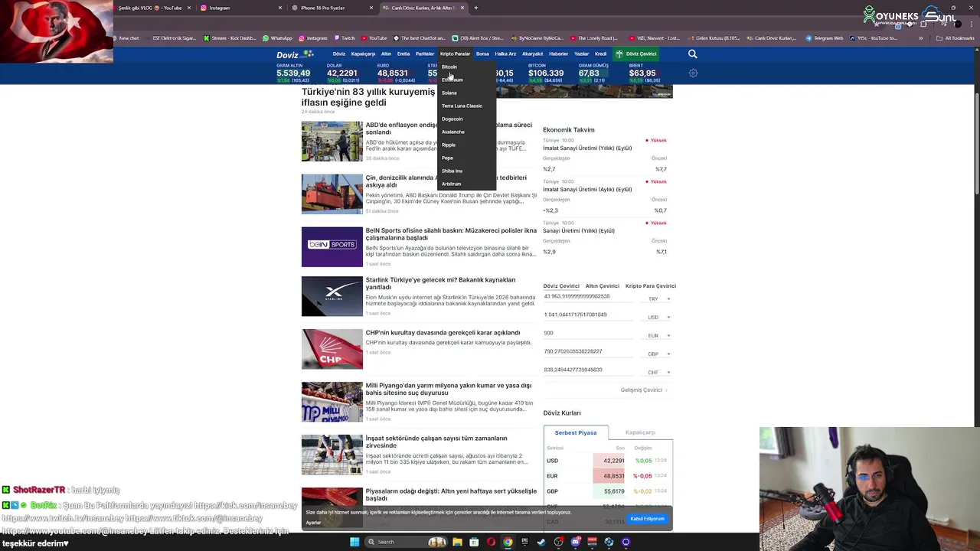Open Steam from the taskbar
Screen dimensions: 980x551
541,542
